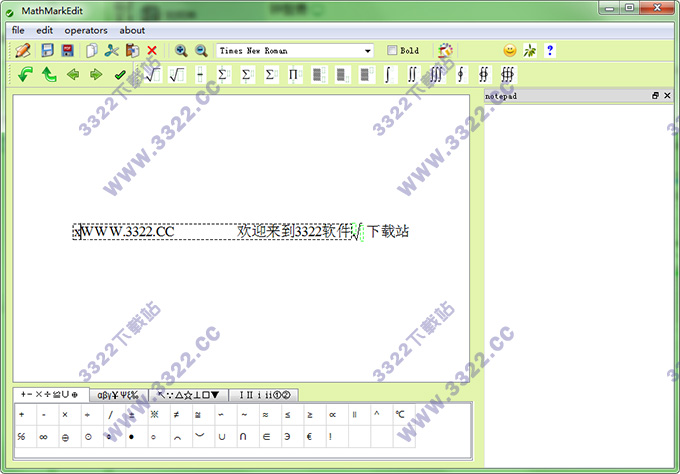Insert the first matrix block template
Screen dimensions: 680x474
(x=319, y=75)
